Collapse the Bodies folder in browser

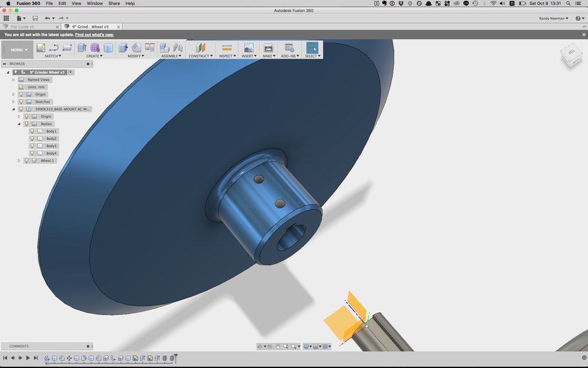click(x=19, y=124)
